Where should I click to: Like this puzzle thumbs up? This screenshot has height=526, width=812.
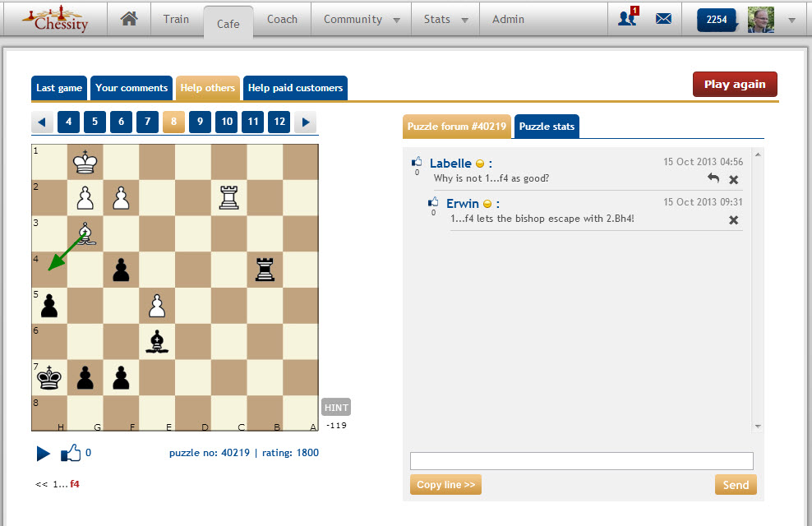coord(71,453)
